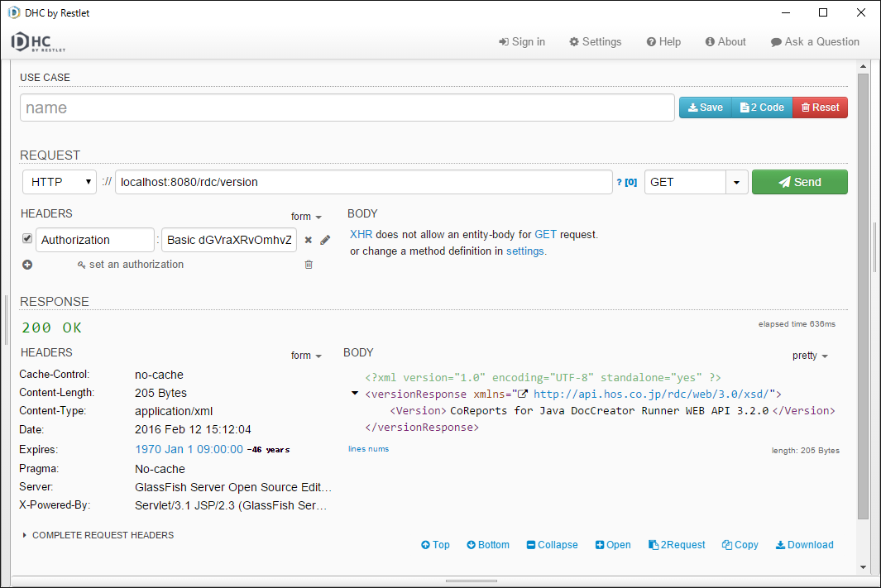This screenshot has height=588, width=881.
Task: Click the elapsed time 636ms text
Action: (797, 324)
